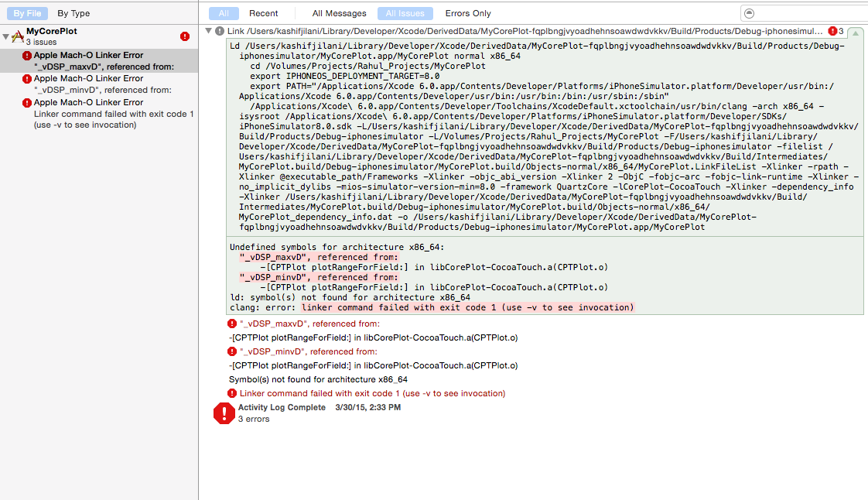Click highlighted _vDSP_minvD line in transcript
The width and height of the screenshot is (868, 500).
click(x=319, y=277)
